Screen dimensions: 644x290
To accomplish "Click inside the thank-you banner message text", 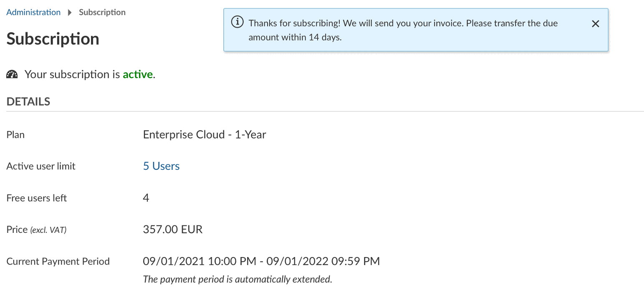I will point(403,30).
